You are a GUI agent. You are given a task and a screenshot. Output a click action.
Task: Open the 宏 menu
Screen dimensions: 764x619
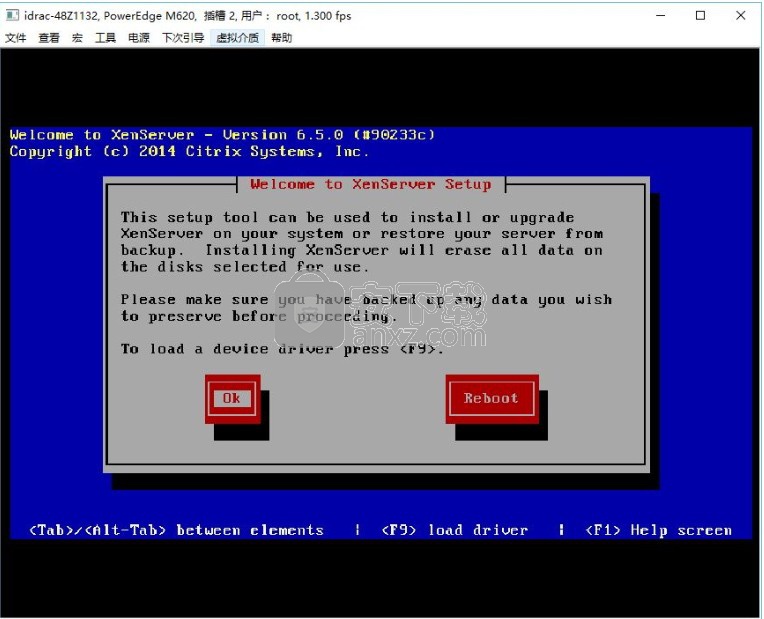tap(77, 38)
